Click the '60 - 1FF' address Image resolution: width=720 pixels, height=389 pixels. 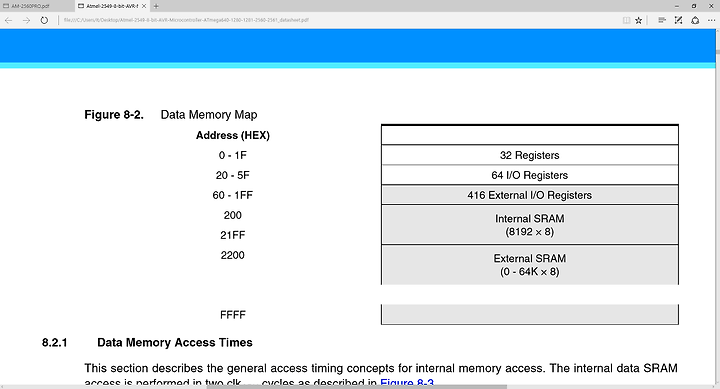pos(232,195)
